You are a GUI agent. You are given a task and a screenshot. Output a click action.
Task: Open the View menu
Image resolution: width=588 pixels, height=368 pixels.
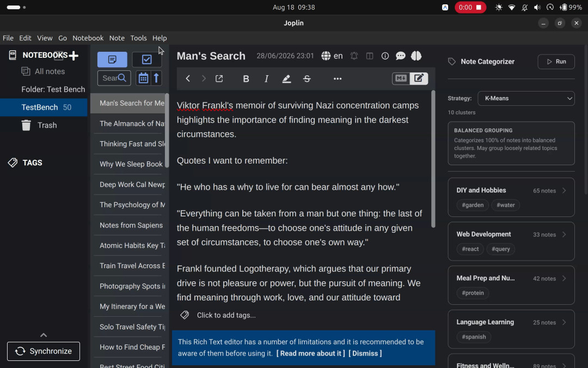(x=45, y=38)
